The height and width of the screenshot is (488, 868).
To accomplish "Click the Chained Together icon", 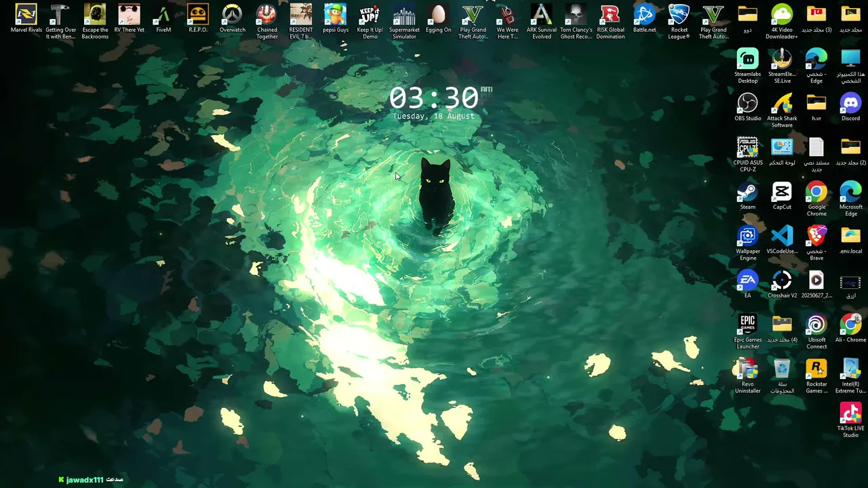I will pos(267,21).
